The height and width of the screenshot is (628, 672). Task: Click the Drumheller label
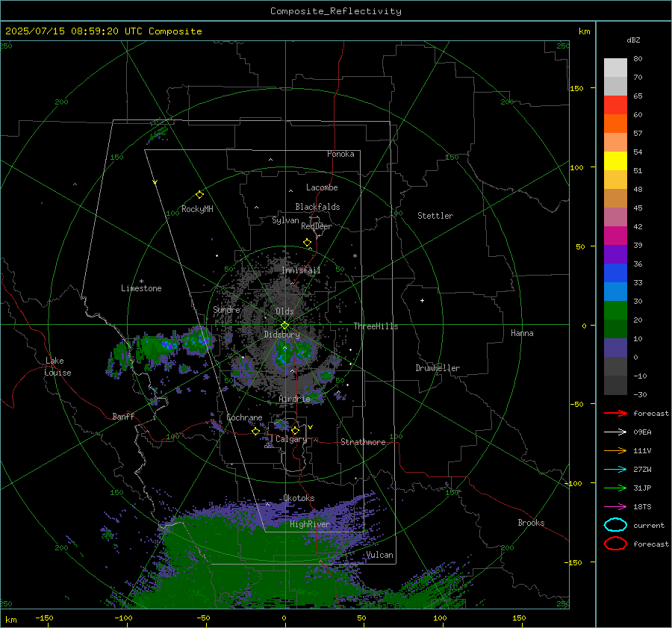click(x=438, y=368)
